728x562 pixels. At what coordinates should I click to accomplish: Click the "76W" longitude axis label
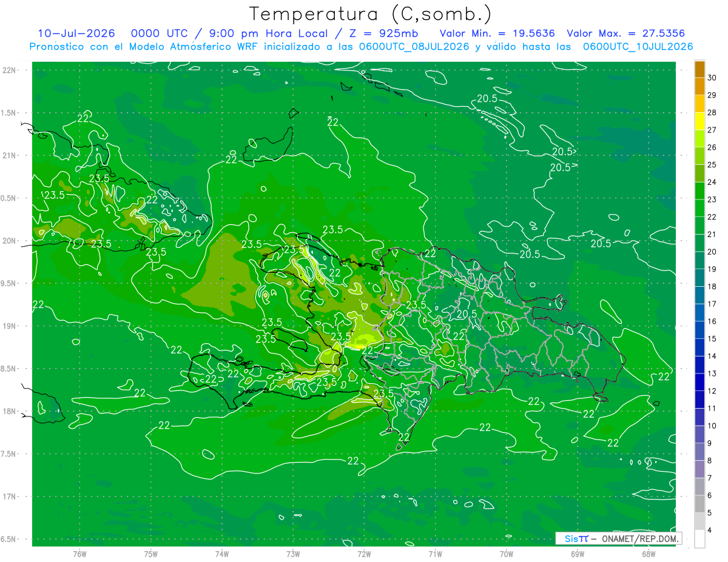tap(79, 554)
